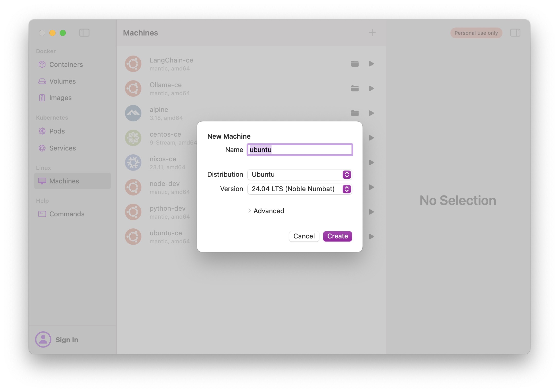Toggle the right inspector panel icon
This screenshot has height=392, width=559.
515,33
